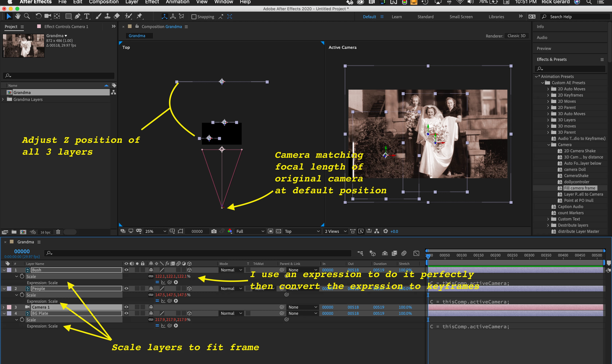Click the Take Snapshot camera icon

point(214,231)
